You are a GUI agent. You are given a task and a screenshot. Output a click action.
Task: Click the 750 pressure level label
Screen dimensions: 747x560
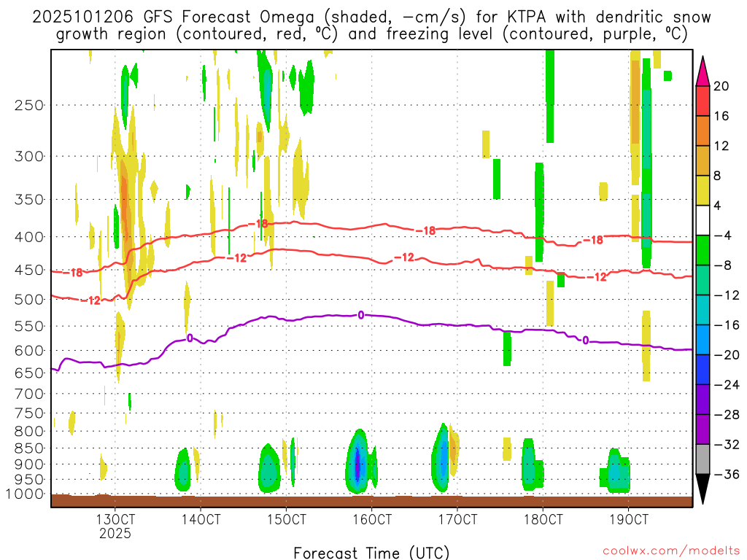(x=29, y=413)
